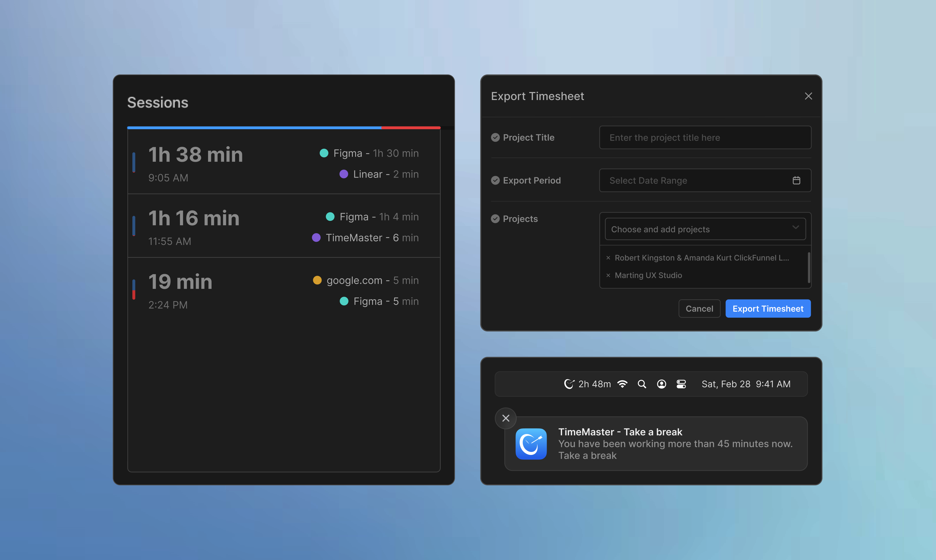Close the Export Timesheet dialog
The image size is (936, 560).
tap(808, 96)
